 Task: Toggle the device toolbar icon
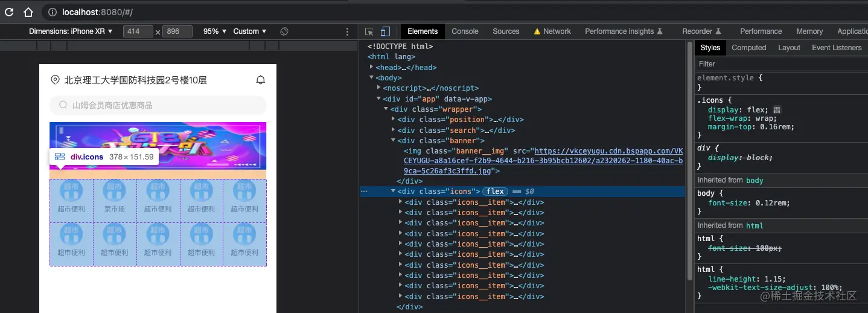tap(385, 31)
